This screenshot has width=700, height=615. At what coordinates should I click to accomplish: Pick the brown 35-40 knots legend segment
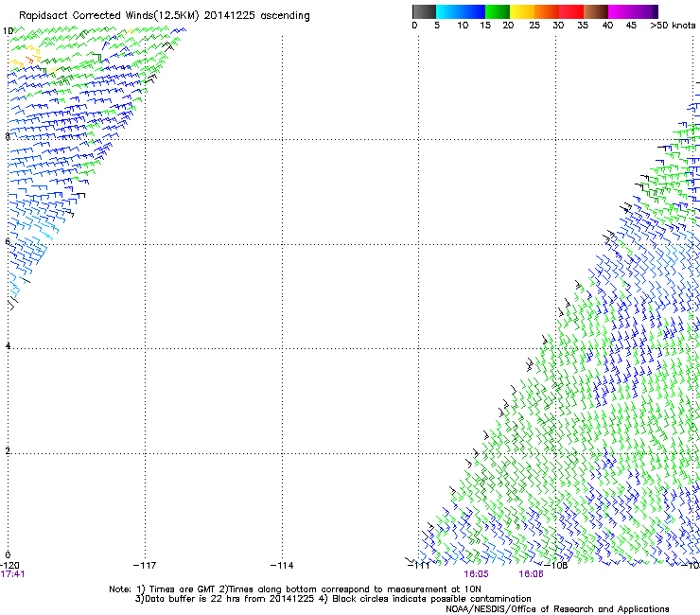pos(596,11)
